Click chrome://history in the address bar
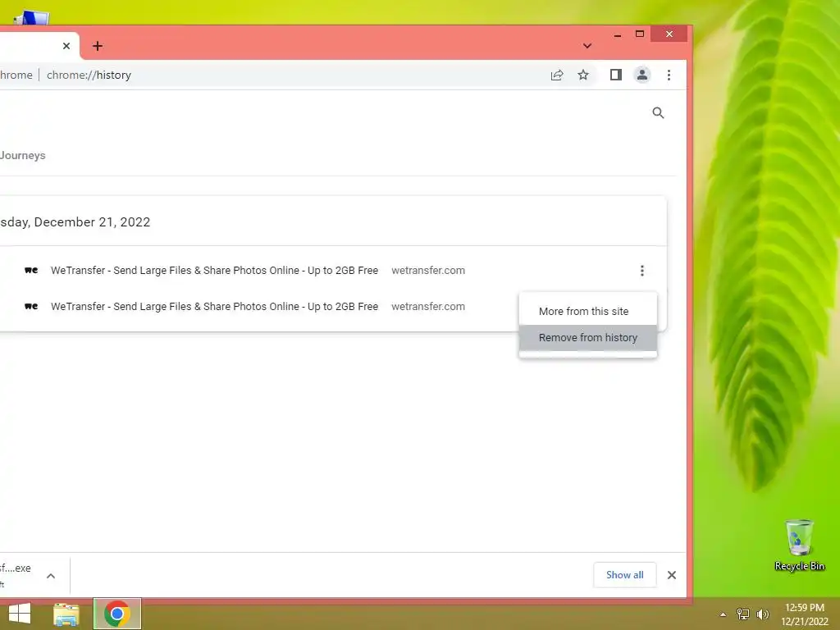840x630 pixels. click(89, 75)
